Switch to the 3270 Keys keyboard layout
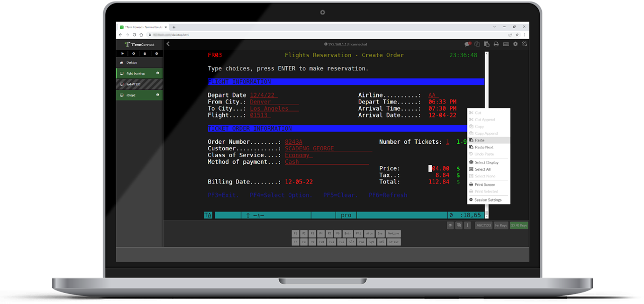 pos(519,226)
